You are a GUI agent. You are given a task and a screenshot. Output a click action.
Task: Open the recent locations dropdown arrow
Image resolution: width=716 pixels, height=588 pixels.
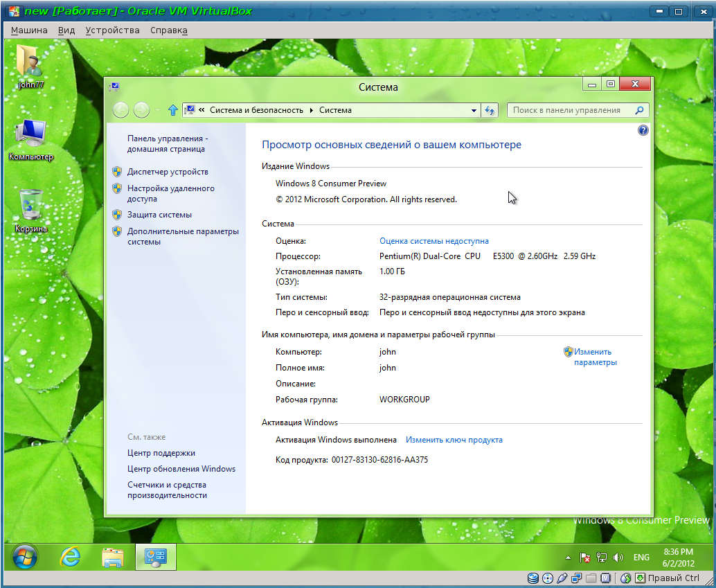click(158, 111)
